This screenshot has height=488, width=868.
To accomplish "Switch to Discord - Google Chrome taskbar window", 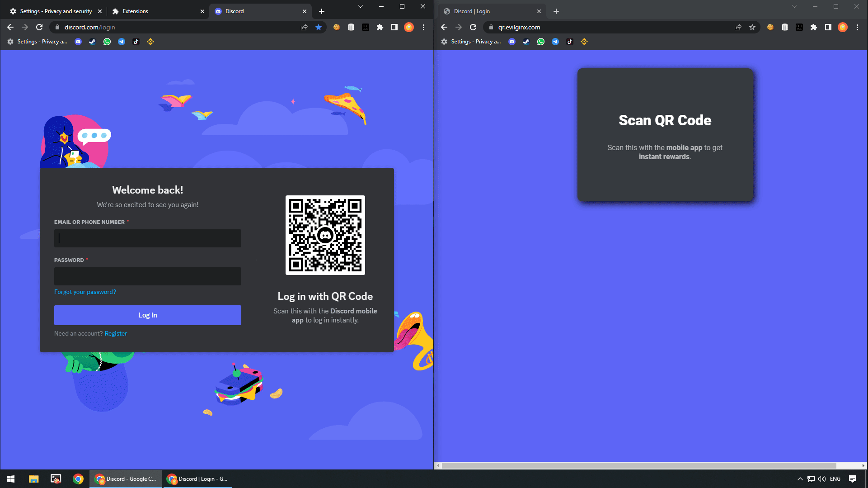I will pos(126,479).
